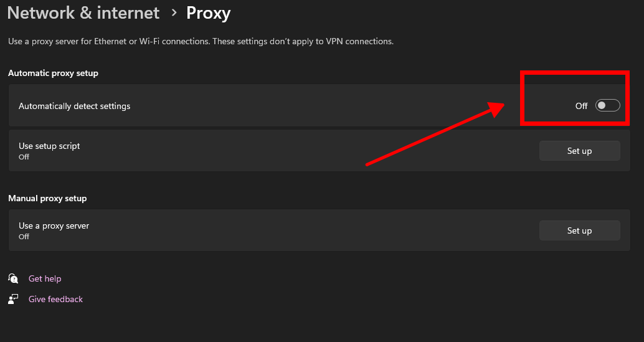The image size is (644, 342).
Task: Click the proxy server description text
Action: tap(201, 41)
